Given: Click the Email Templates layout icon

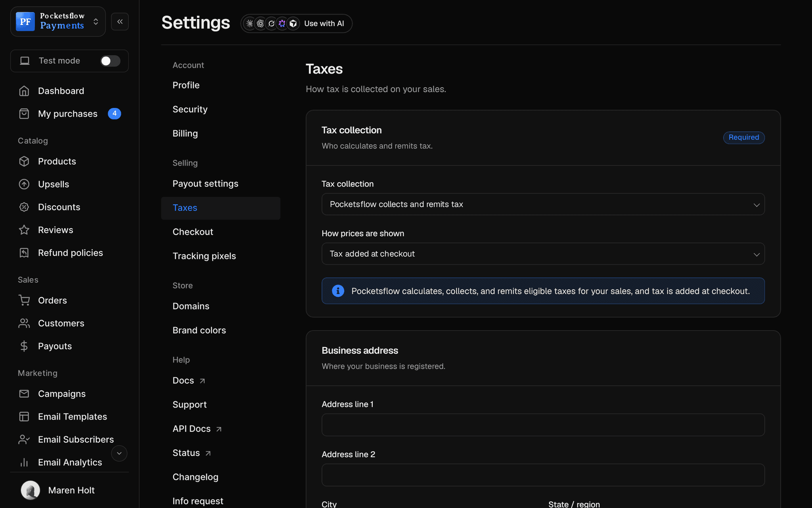Looking at the screenshot, I should click(x=24, y=417).
